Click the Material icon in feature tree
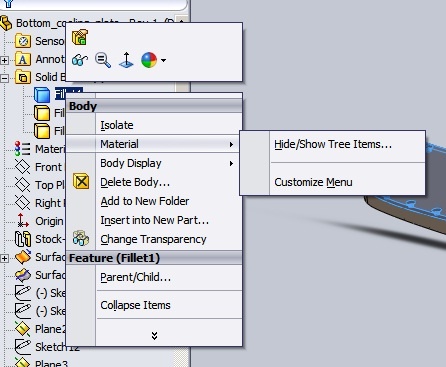Screen dimensions: 446x367 22,149
